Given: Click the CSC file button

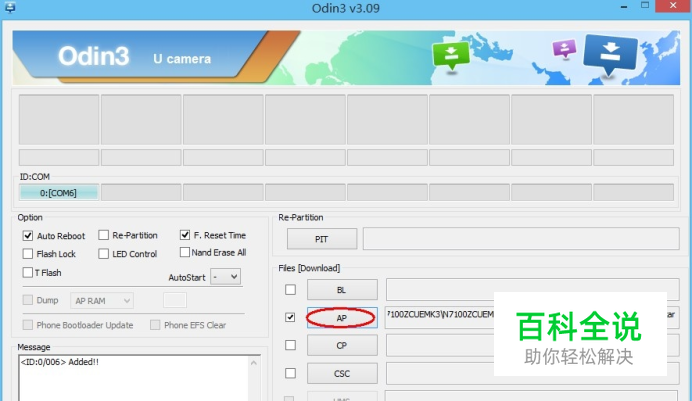Looking at the screenshot, I should 342,374.
